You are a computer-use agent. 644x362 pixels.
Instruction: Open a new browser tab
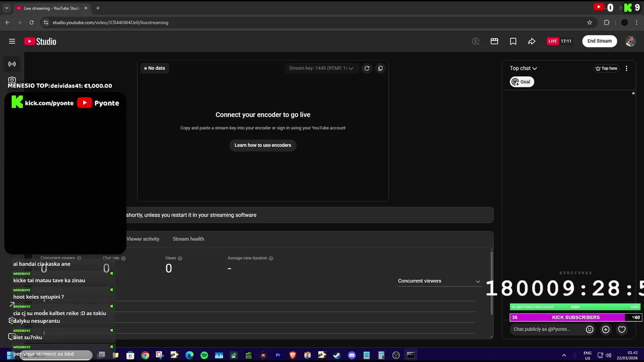tap(98, 8)
